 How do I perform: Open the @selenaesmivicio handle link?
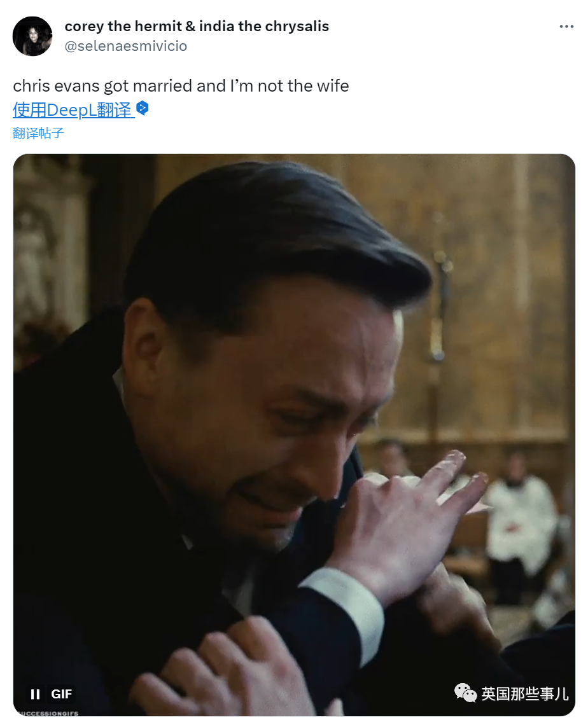coord(126,46)
